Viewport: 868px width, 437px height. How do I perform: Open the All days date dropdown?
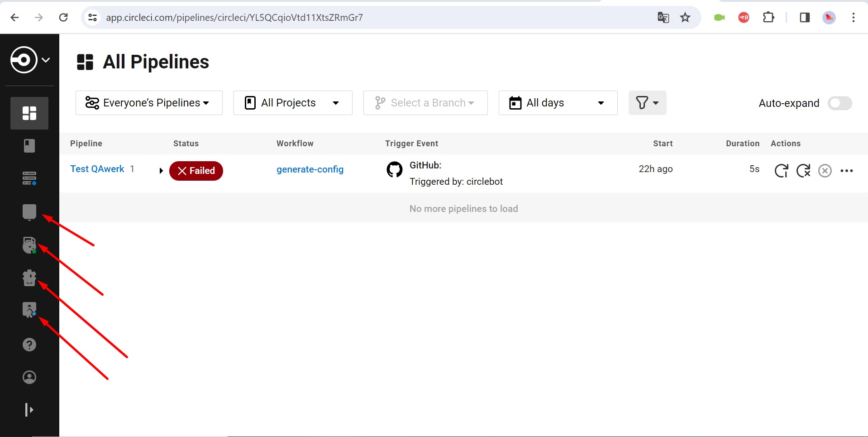pos(558,103)
